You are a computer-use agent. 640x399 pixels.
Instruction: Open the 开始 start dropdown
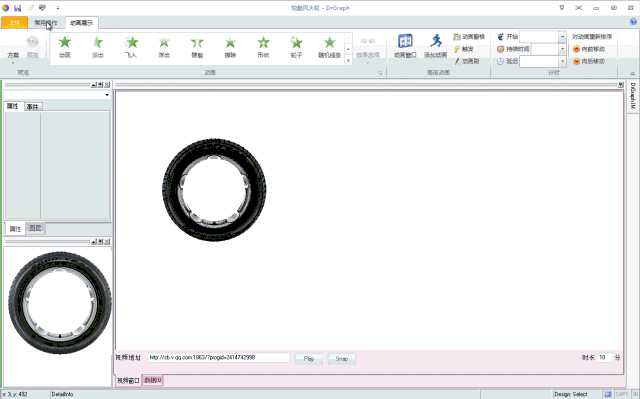tap(562, 37)
